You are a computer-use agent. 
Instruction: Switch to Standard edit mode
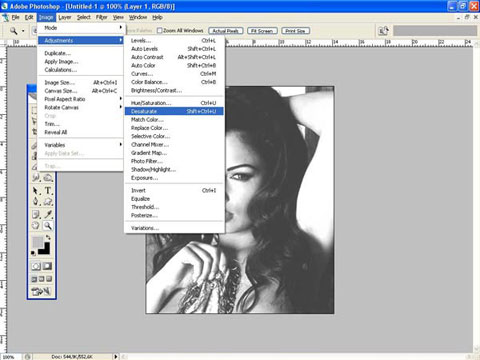[36, 266]
